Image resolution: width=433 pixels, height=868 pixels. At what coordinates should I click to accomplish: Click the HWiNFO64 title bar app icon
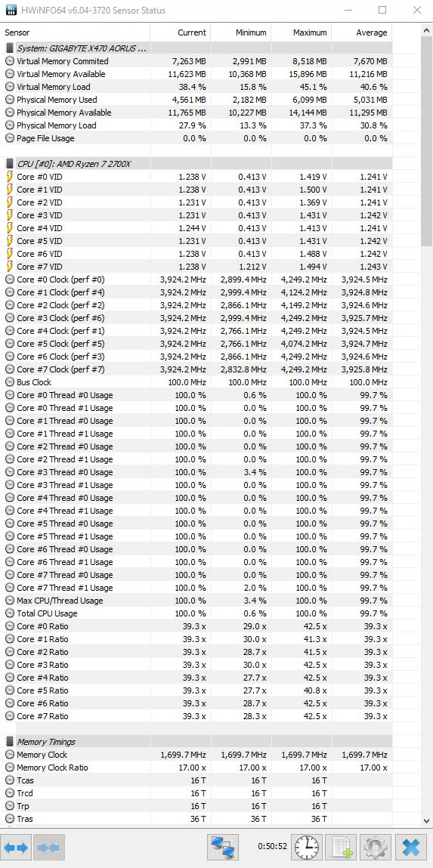(11, 10)
